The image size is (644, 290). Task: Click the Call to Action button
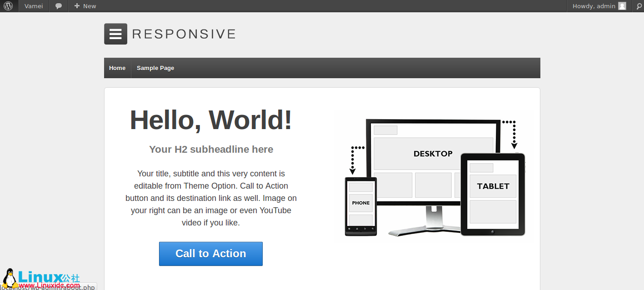pyautogui.click(x=211, y=254)
